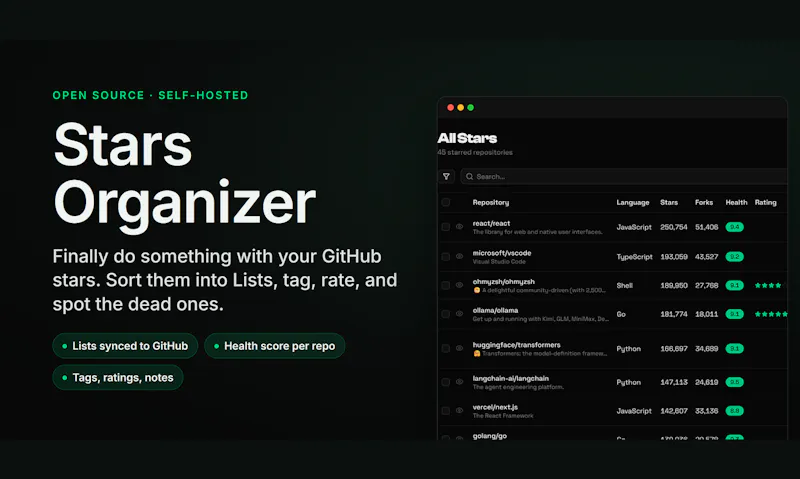This screenshot has width=800, height=479.
Task: Click the 250,754 stars value for react/react
Action: [673, 227]
